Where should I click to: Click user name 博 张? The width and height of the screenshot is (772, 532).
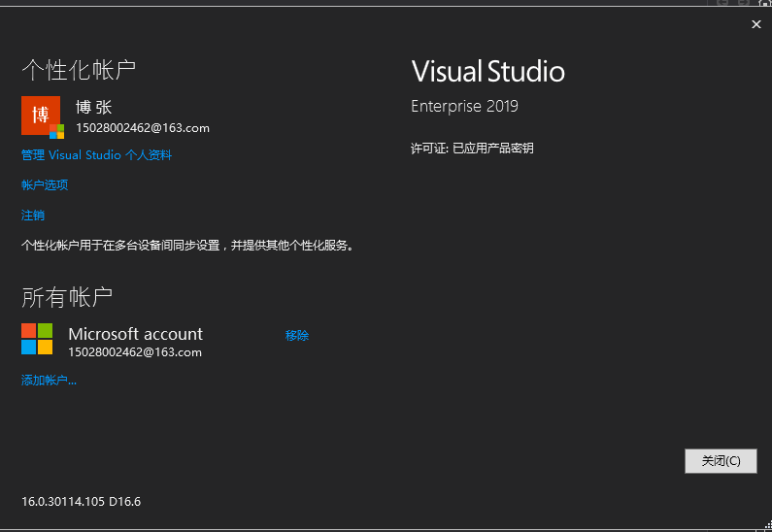[x=94, y=108]
